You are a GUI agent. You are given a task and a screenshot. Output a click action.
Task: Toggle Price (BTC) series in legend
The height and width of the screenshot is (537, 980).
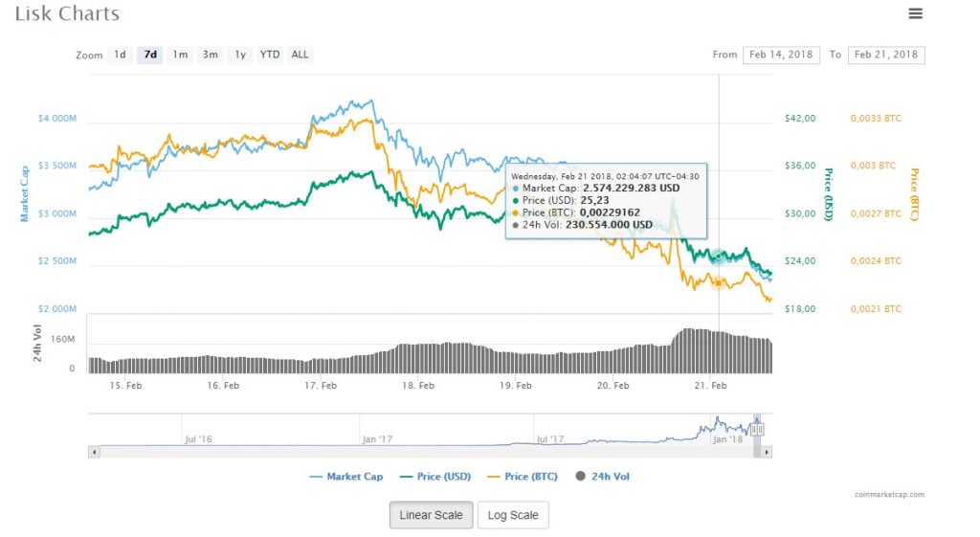523,477
